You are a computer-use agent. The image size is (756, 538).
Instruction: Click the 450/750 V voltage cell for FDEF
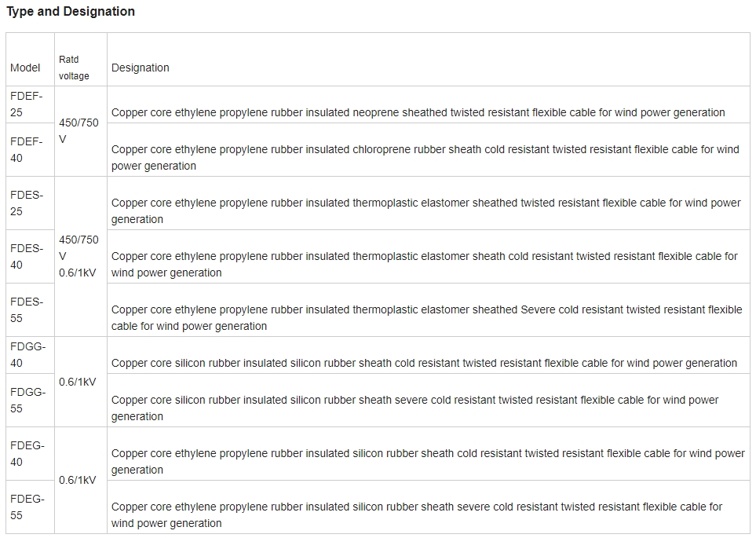pyautogui.click(x=81, y=131)
